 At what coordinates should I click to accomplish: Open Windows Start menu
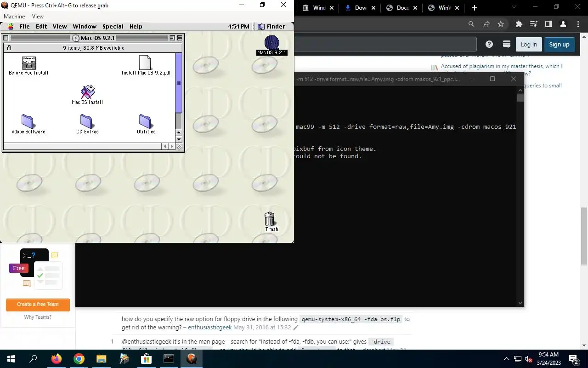(x=11, y=359)
